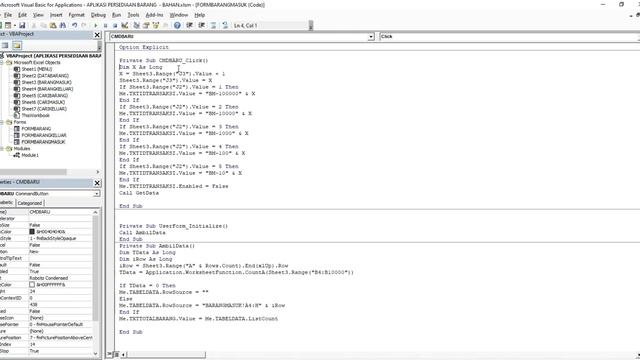Open the Insert menu

pos(56,15)
